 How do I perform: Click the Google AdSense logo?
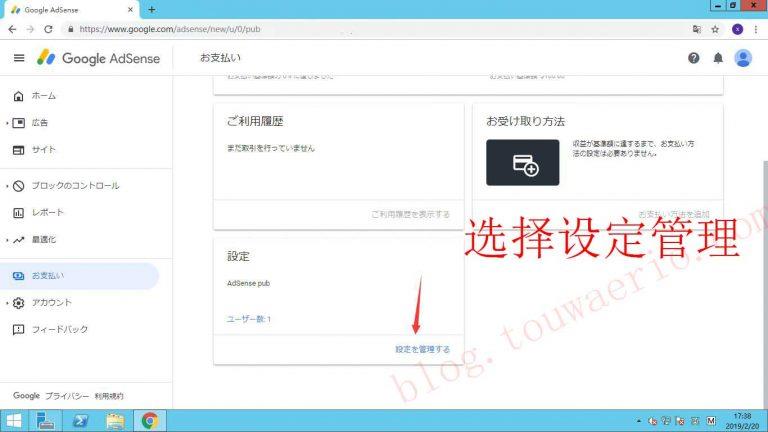click(99, 58)
